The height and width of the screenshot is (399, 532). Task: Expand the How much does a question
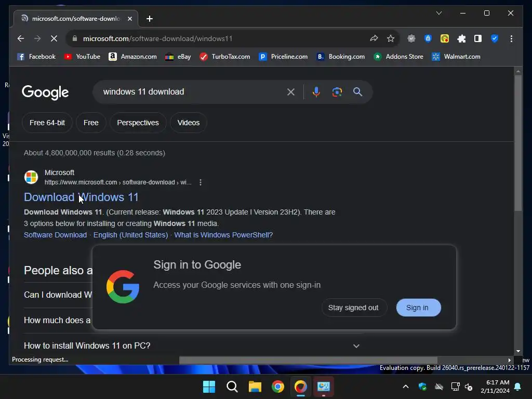(58, 320)
